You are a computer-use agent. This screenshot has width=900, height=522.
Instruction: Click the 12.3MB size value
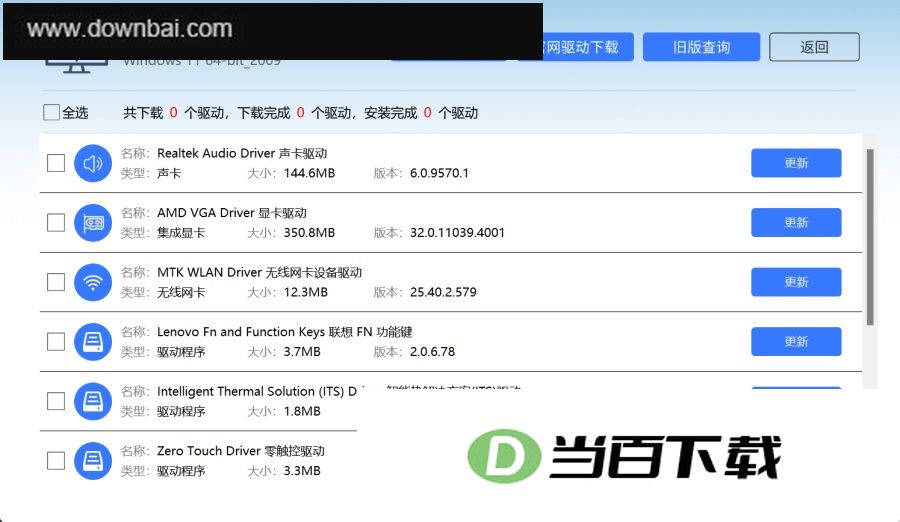pyautogui.click(x=306, y=292)
